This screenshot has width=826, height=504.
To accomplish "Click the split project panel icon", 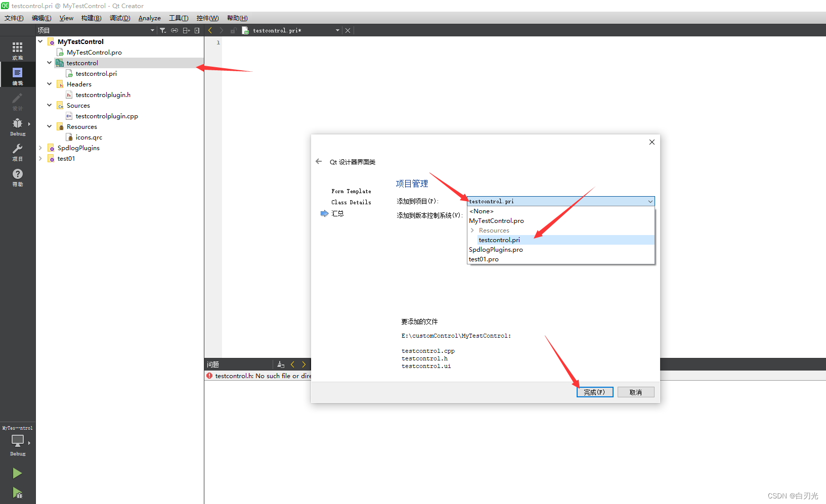I will click(186, 30).
